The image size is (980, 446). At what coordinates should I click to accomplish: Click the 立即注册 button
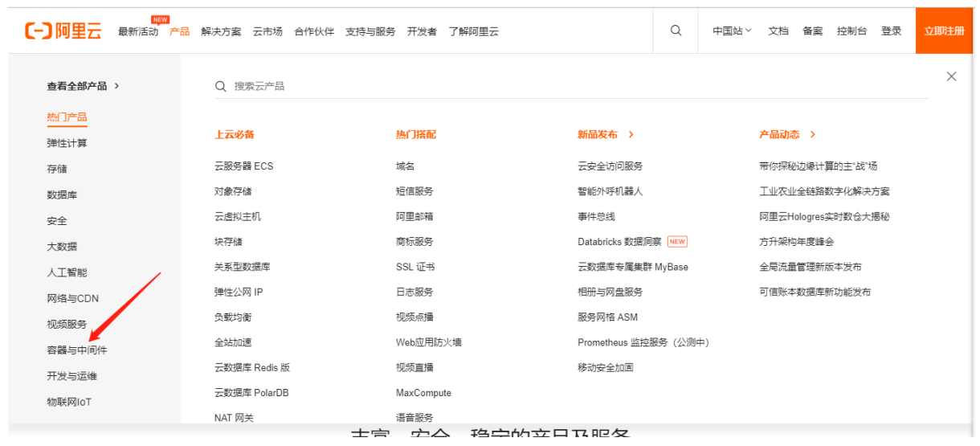point(944,31)
